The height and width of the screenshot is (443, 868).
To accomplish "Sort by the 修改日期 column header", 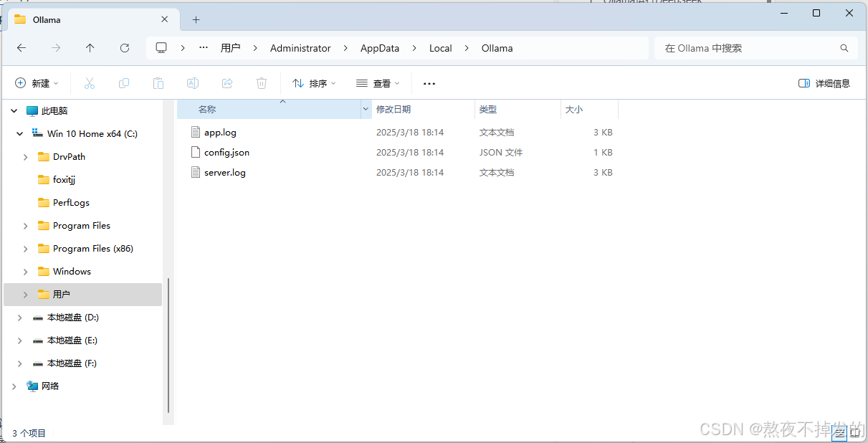I will (423, 110).
